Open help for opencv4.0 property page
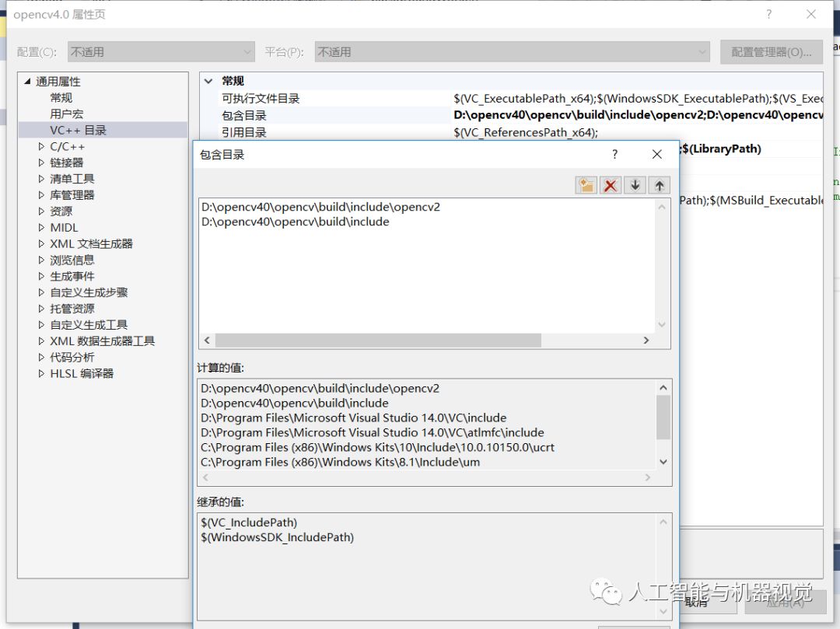 pyautogui.click(x=769, y=15)
